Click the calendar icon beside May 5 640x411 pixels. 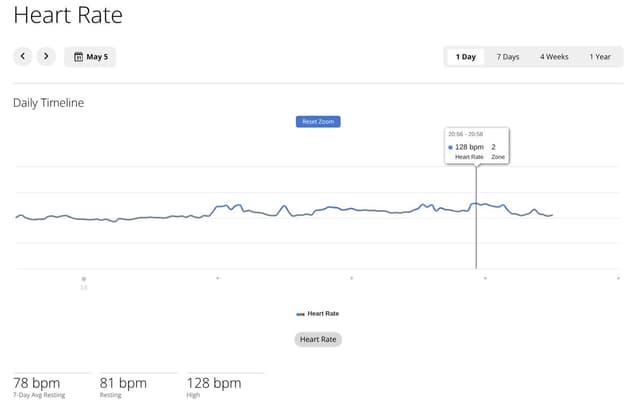point(78,57)
